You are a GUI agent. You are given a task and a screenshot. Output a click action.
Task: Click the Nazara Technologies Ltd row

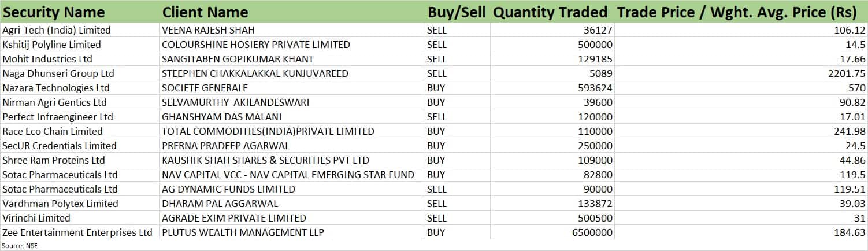pos(434,88)
